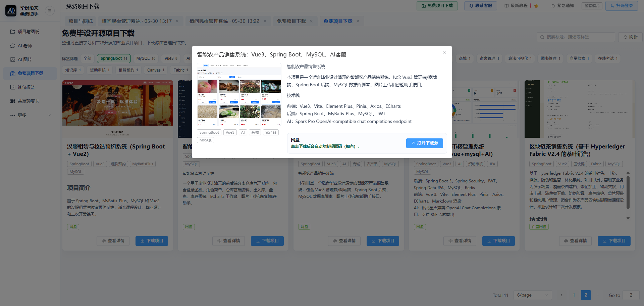Toggle the 向量检索 1 tag filter
The width and height of the screenshot is (644, 306).
point(579,58)
